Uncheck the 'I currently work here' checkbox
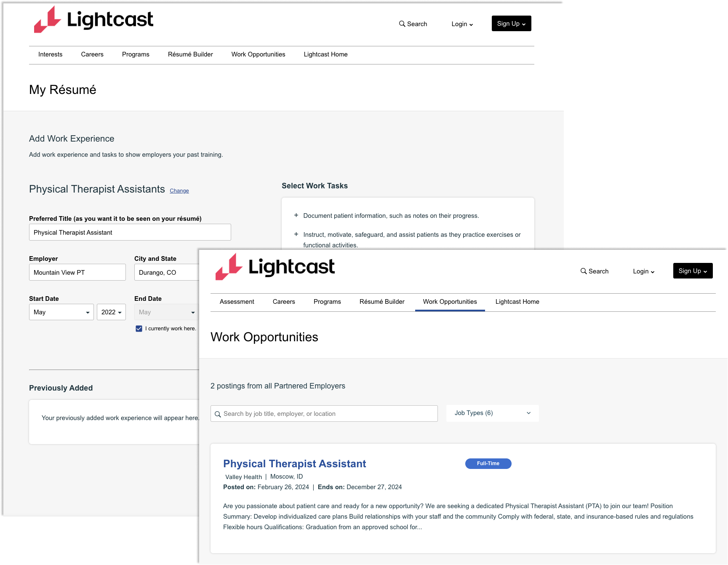This screenshot has width=728, height=565. [x=139, y=329]
